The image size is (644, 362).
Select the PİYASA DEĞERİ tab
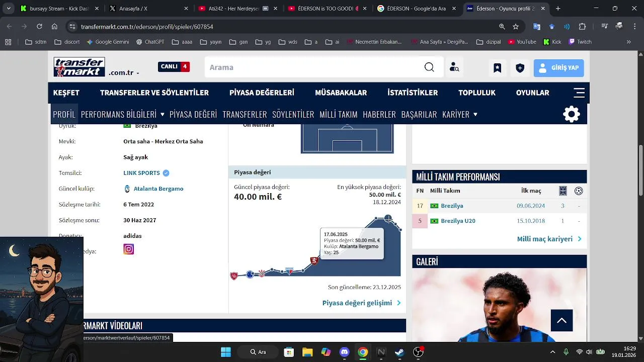[193, 114]
